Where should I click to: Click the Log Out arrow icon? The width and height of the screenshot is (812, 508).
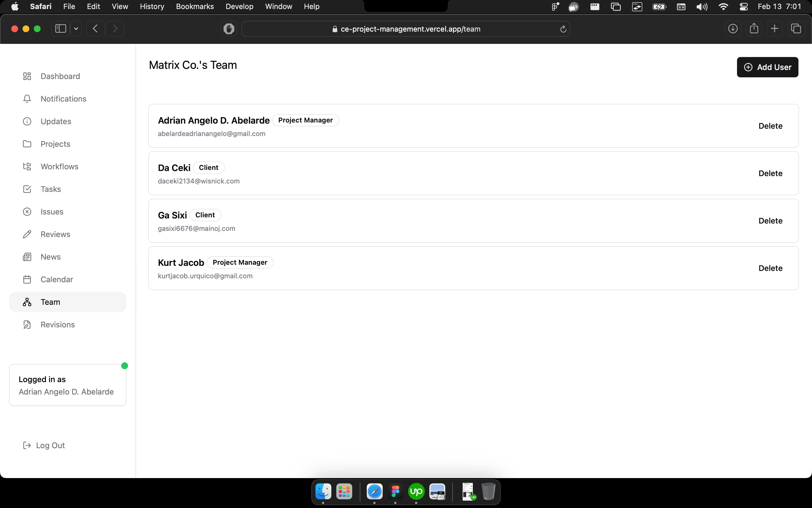(x=27, y=445)
